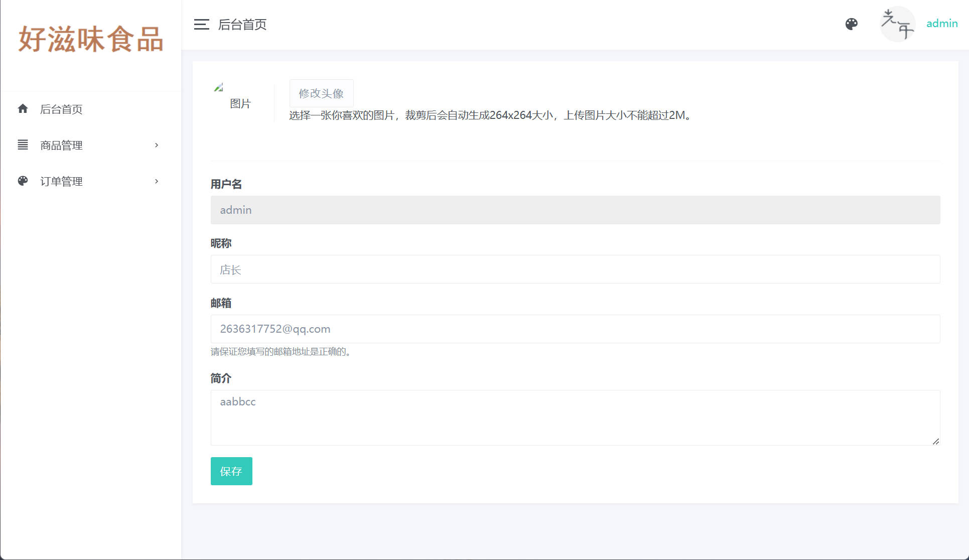The height and width of the screenshot is (560, 969).
Task: Select the home icon beside 后台首页
Action: (23, 108)
